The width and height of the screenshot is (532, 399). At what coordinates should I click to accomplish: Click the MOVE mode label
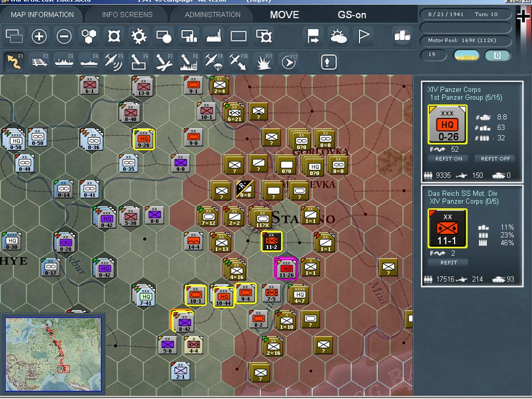[284, 15]
